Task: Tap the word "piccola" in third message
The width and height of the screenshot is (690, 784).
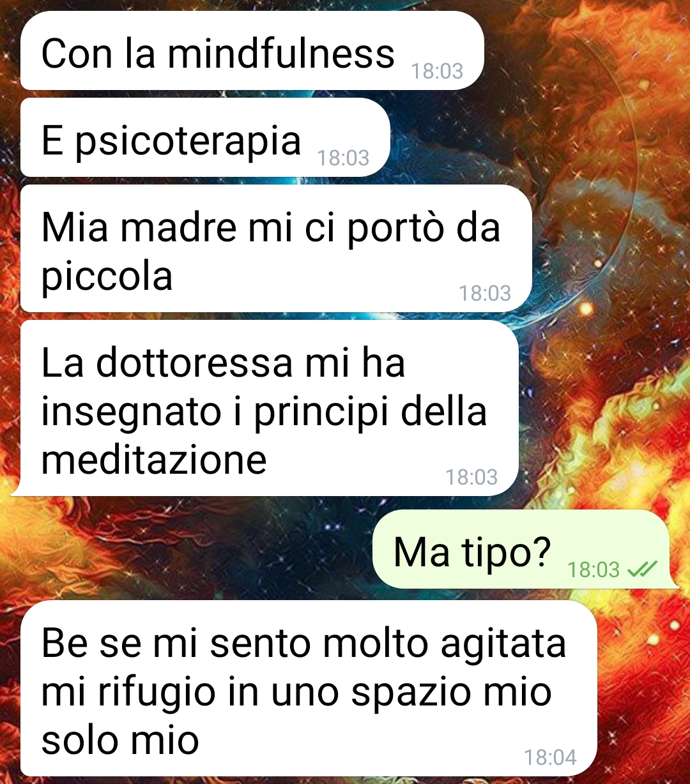Action: point(107,277)
